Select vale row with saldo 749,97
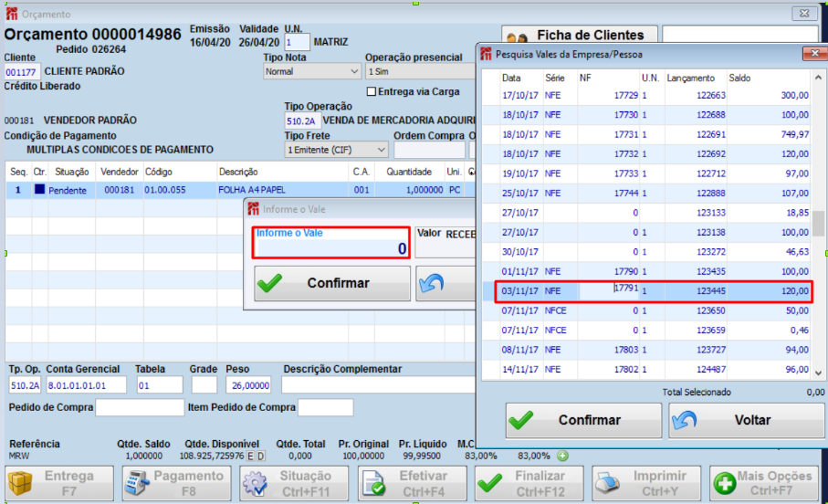828x504 pixels. 647,134
